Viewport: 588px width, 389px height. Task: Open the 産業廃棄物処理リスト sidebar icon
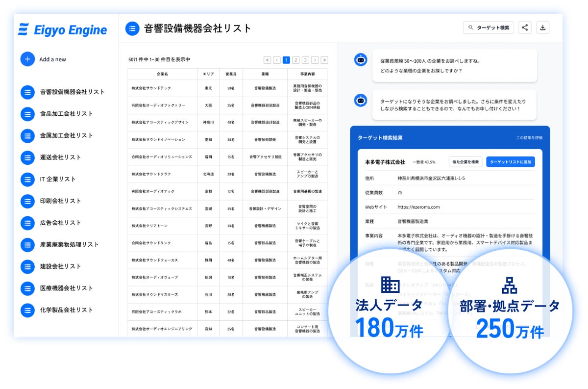coord(27,245)
